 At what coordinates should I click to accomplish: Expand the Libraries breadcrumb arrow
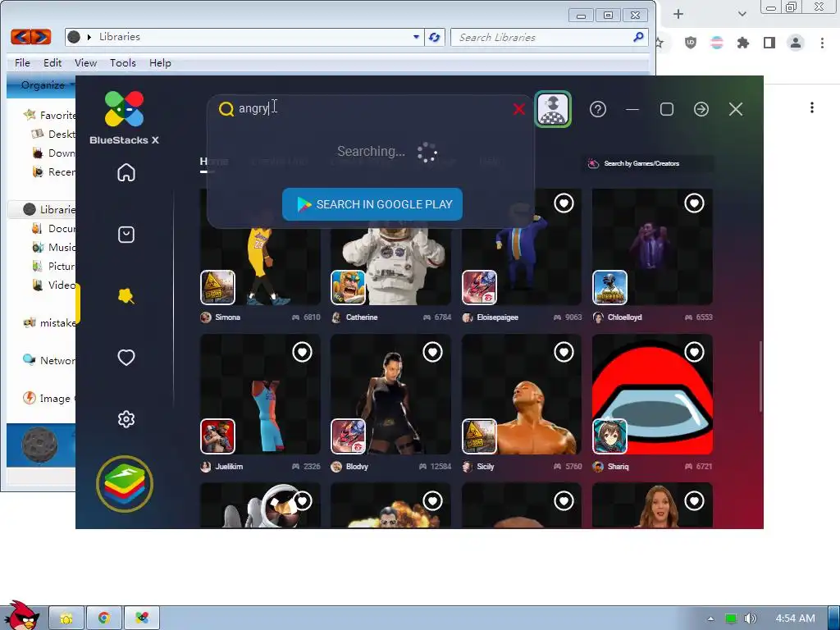[89, 37]
